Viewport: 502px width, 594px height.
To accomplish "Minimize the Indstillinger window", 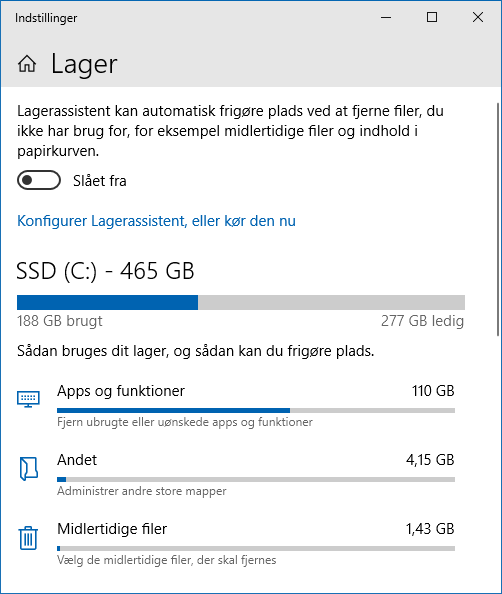I will click(x=386, y=17).
